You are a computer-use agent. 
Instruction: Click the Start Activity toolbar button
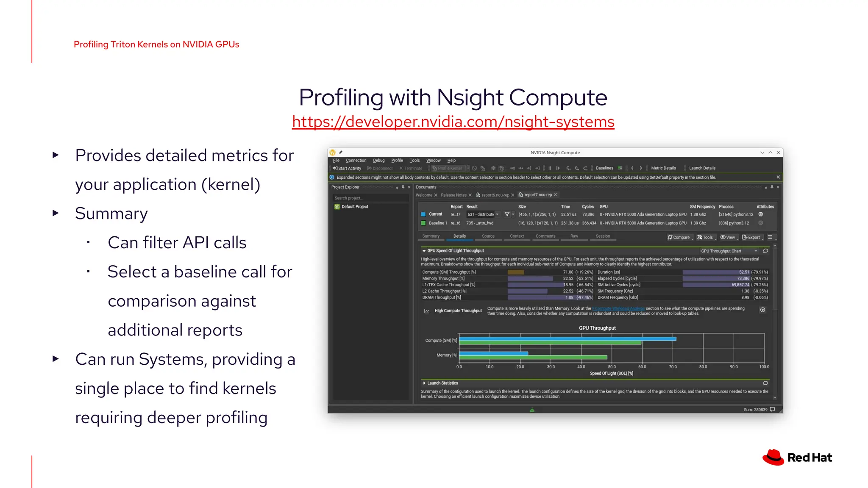point(347,168)
